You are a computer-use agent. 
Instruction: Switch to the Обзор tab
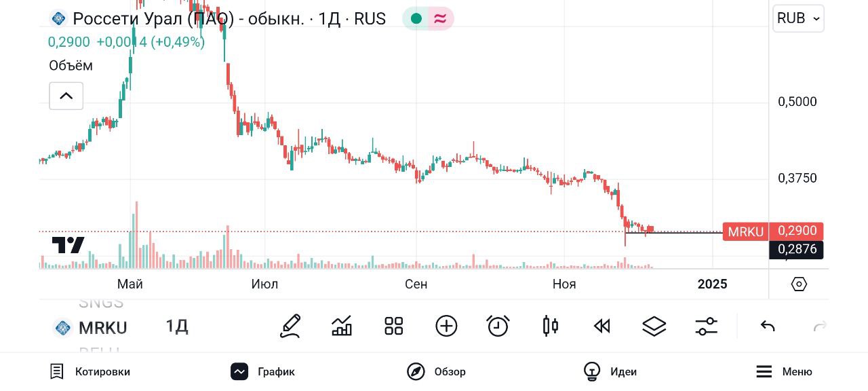[x=436, y=371]
